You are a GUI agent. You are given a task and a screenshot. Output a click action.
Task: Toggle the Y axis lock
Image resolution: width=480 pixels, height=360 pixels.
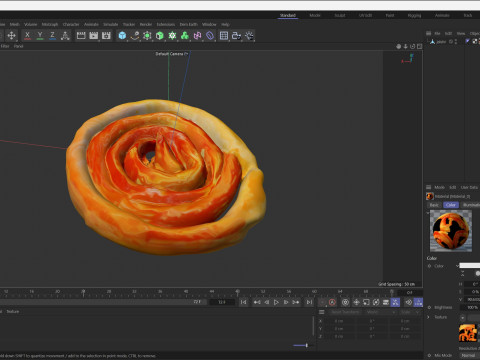[40, 35]
